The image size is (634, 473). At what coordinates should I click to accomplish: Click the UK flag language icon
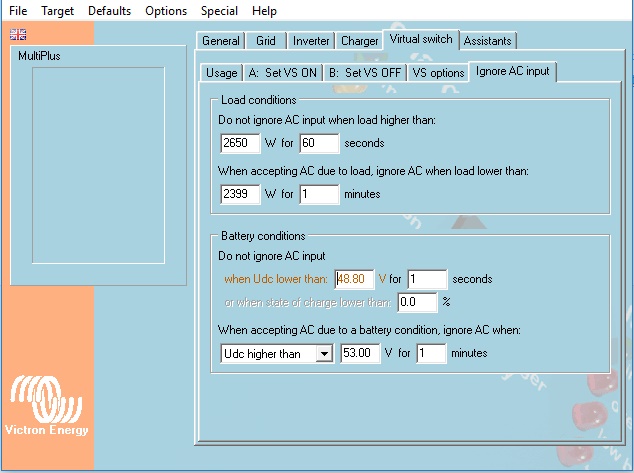pos(18,34)
